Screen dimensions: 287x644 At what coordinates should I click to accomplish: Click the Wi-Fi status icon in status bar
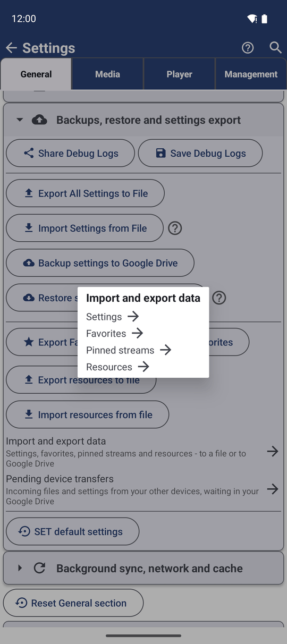point(252,19)
